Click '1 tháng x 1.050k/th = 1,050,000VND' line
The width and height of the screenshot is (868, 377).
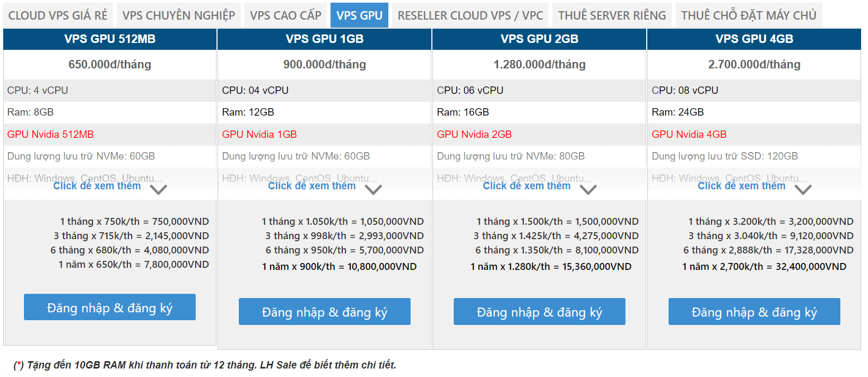[343, 222]
